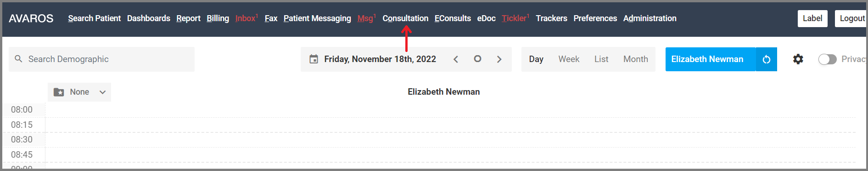Switch to the Week view tab
Viewport: 868px width, 171px height.
[569, 59]
